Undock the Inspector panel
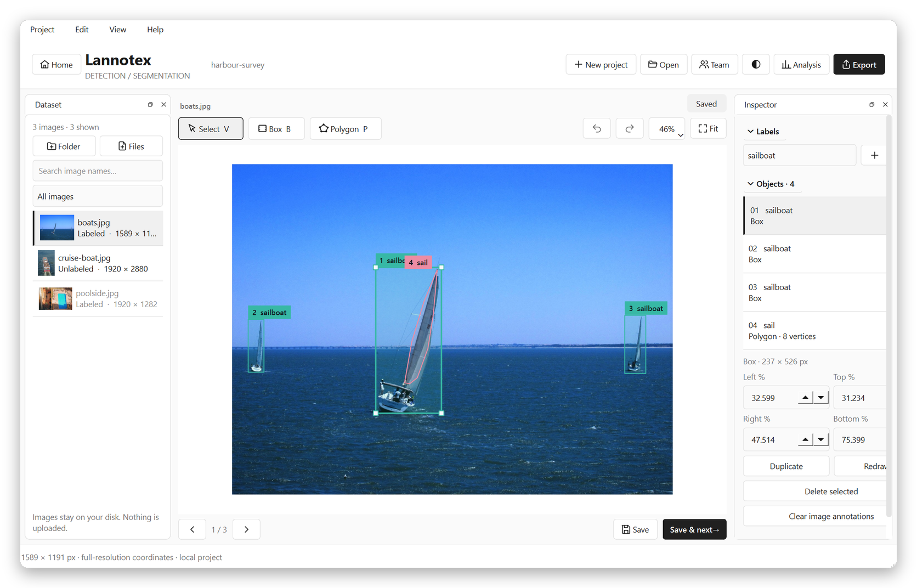The height and width of the screenshot is (588, 917). (871, 105)
